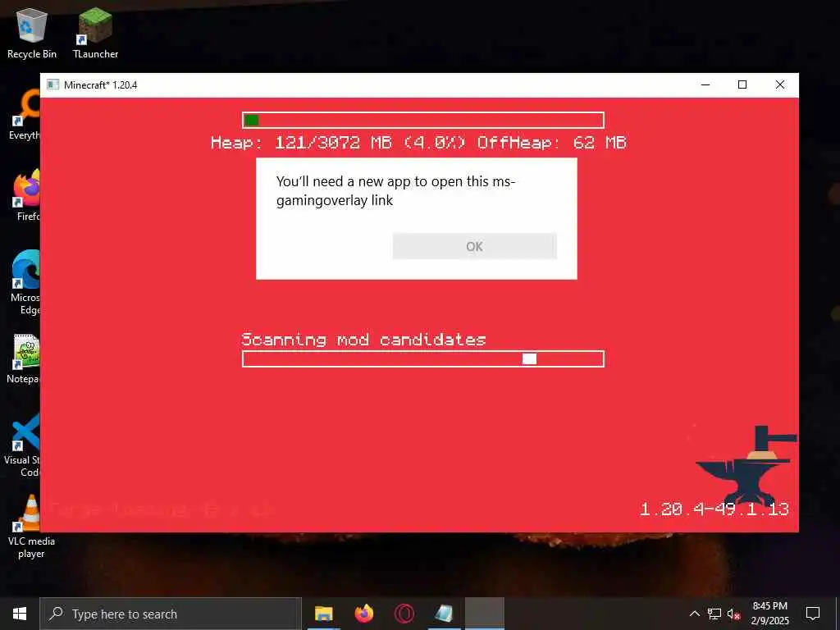Select the Everything desktop shortcut

point(24,115)
